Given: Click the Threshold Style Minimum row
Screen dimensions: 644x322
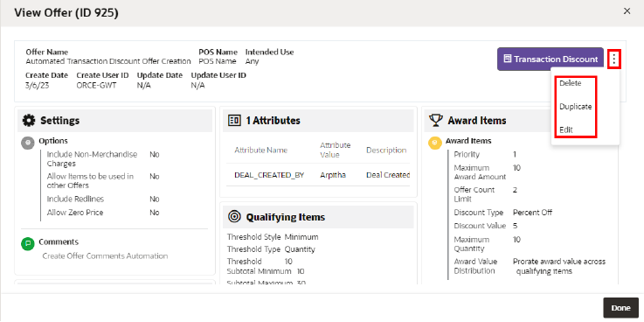Looking at the screenshot, I should pos(273,237).
